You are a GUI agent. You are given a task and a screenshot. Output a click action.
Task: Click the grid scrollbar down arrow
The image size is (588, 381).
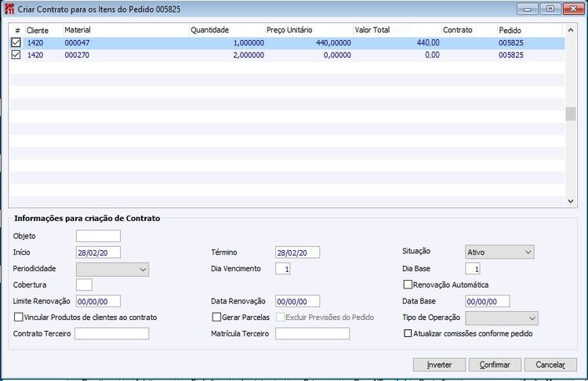click(x=571, y=201)
